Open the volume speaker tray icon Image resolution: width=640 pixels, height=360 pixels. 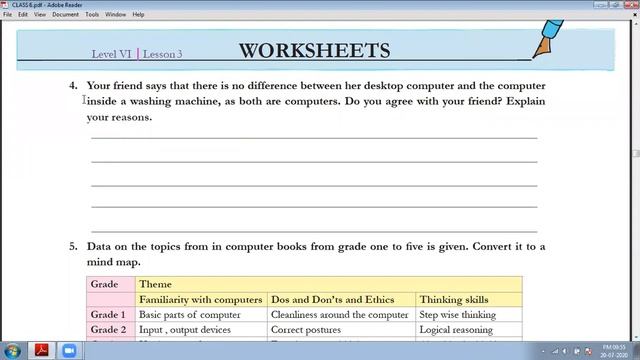tap(565, 351)
